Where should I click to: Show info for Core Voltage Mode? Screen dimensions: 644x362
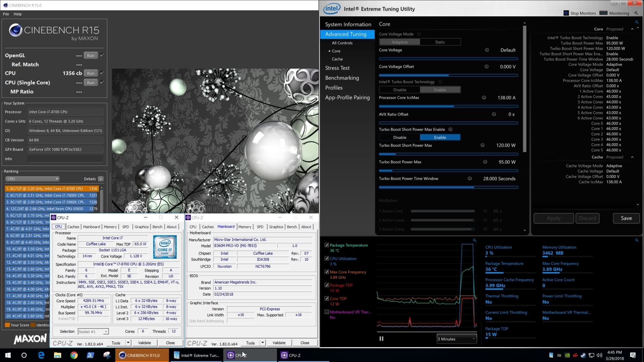(419, 34)
